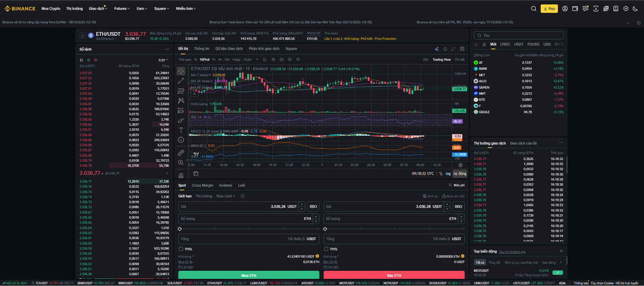Click the buy amount percentage slider handle

click(180, 229)
